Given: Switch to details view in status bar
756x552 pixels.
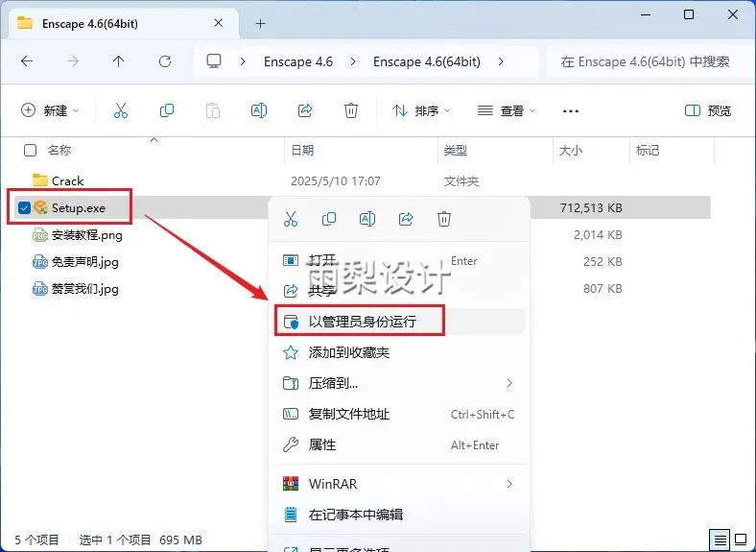Looking at the screenshot, I should coord(720,540).
